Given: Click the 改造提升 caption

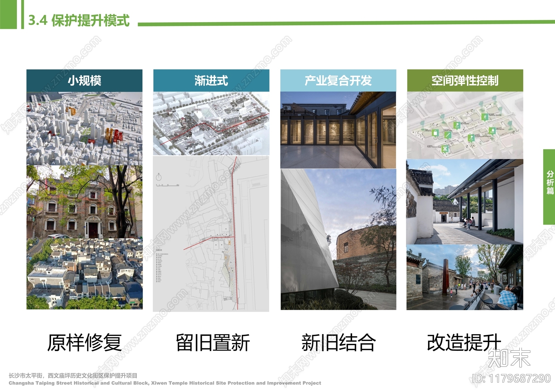Looking at the screenshot, I should (464, 342).
